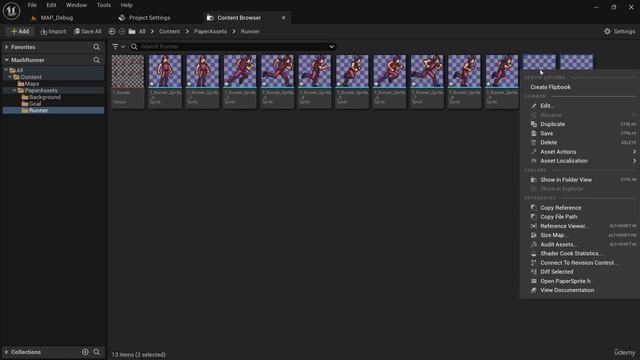Open the saved searches dropdown in search bar
This screenshot has width=640, height=360.
pyautogui.click(x=331, y=47)
